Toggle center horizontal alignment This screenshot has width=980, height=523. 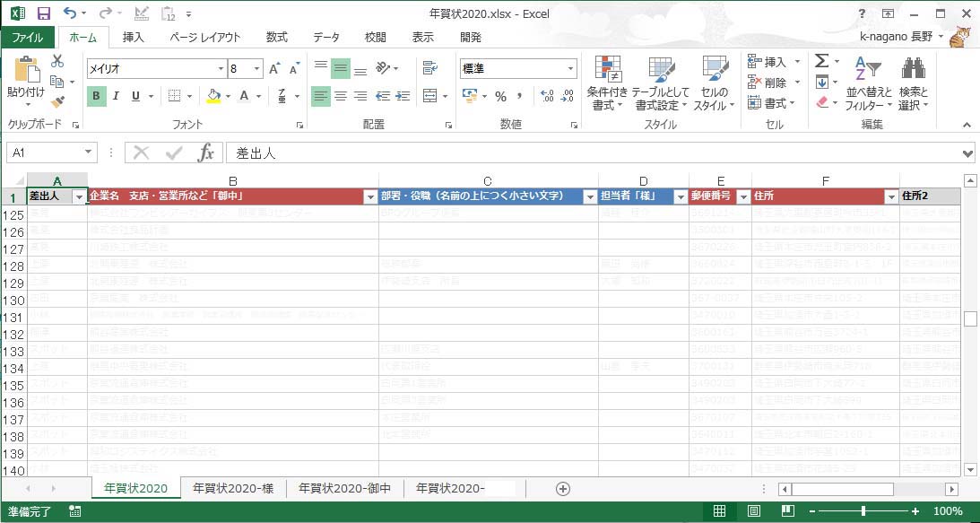[x=341, y=96]
